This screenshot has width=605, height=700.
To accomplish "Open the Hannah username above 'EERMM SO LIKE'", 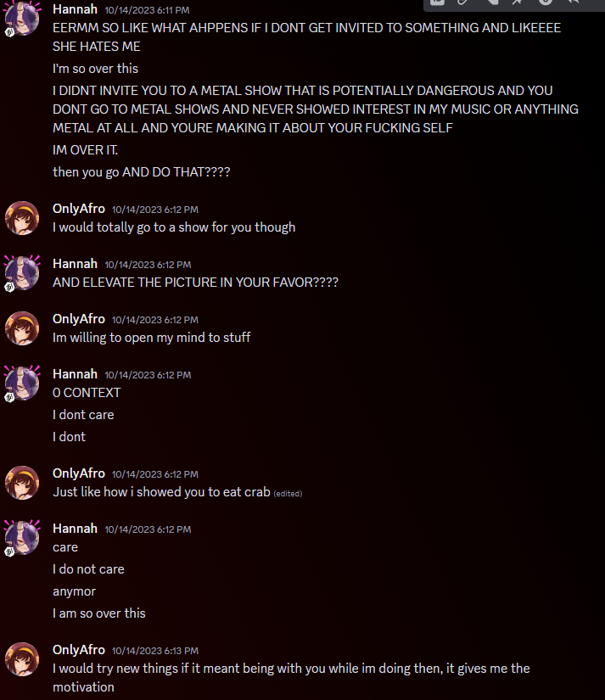I will (75, 9).
